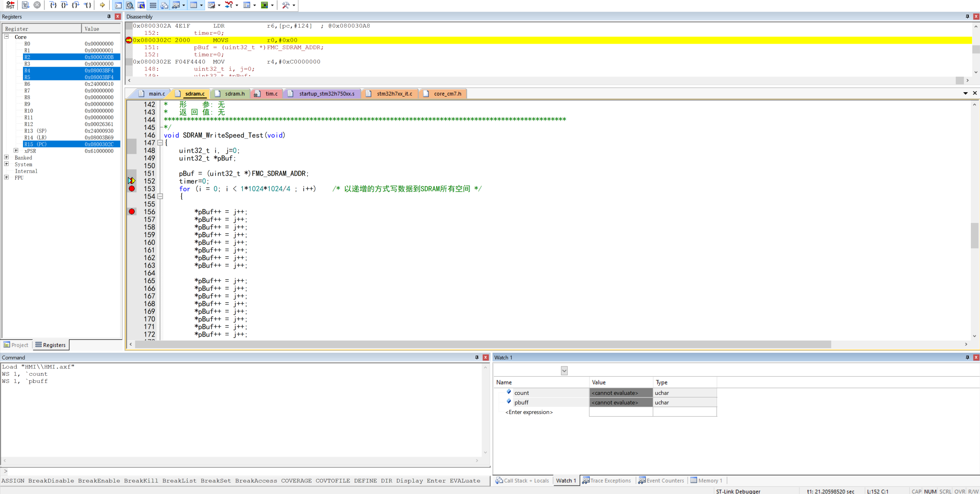Open the editor tab list dropdown arrow
Viewport: 980px width, 494px height.
[x=965, y=93]
